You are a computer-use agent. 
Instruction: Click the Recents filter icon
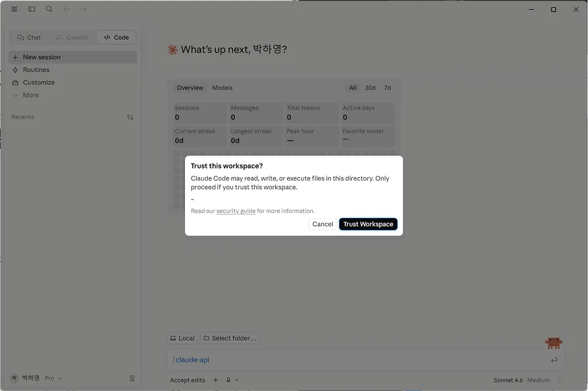tap(130, 117)
